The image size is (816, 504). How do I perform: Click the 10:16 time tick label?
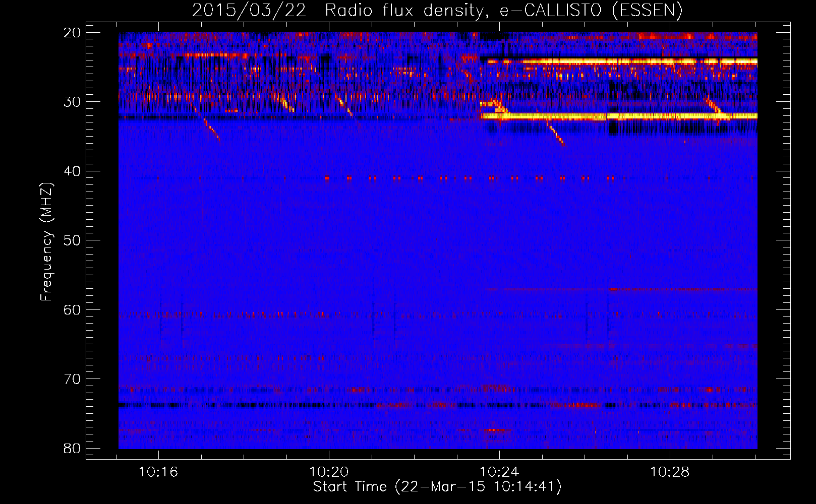(159, 472)
